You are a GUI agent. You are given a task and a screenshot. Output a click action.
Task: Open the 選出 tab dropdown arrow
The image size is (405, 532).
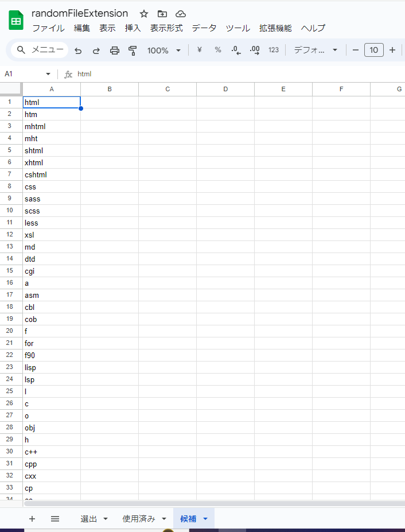click(x=105, y=519)
